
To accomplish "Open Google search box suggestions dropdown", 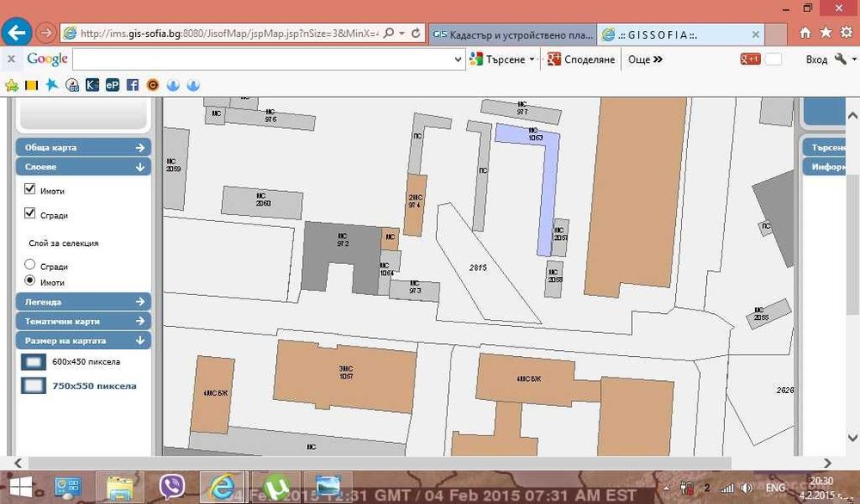I will click(x=458, y=59).
